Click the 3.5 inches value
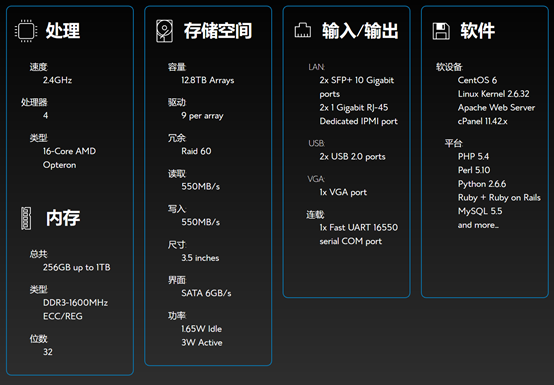Screen dimensions: 554x385 coord(200,258)
